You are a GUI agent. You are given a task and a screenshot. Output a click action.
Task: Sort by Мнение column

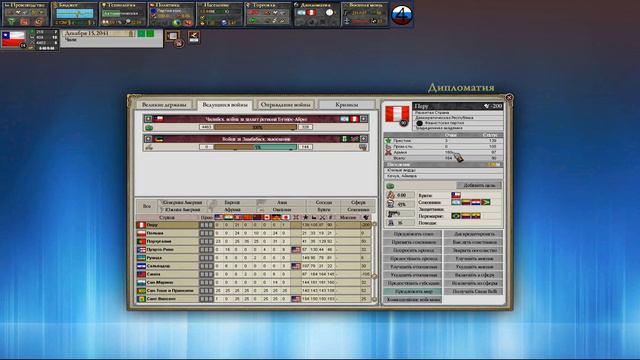[348, 218]
